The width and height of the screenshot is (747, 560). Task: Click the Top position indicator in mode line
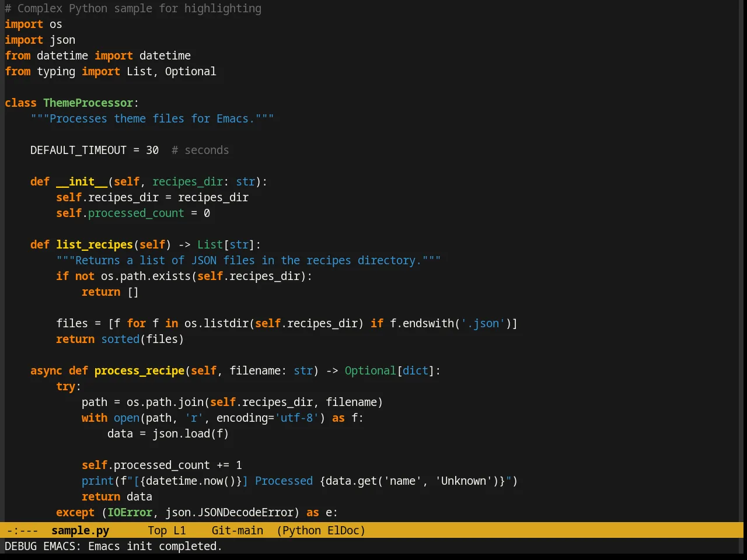point(157,530)
